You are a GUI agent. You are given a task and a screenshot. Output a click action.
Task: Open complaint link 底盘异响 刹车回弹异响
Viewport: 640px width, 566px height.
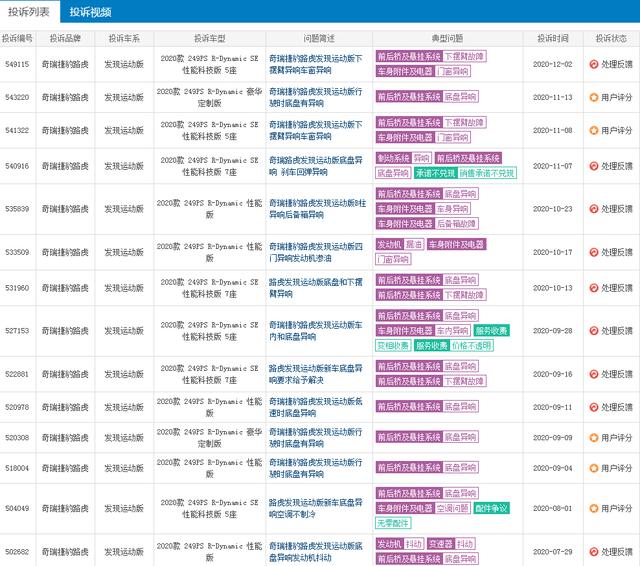pos(316,166)
